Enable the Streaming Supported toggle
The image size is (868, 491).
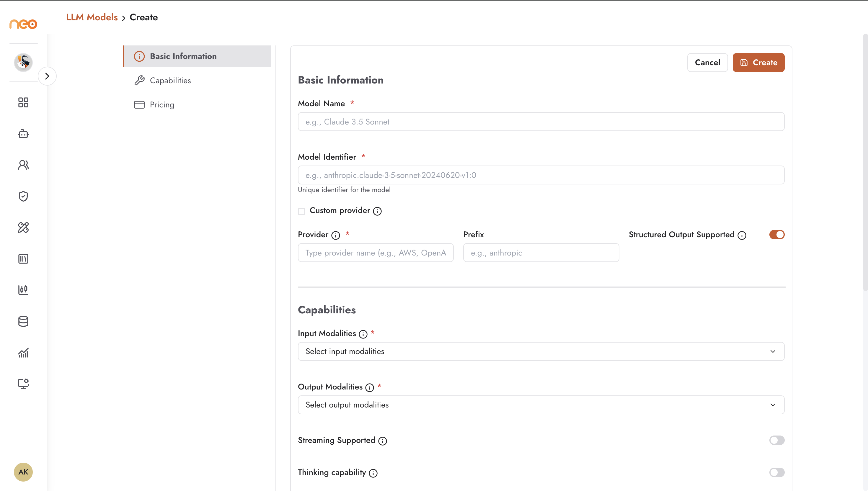(x=776, y=440)
